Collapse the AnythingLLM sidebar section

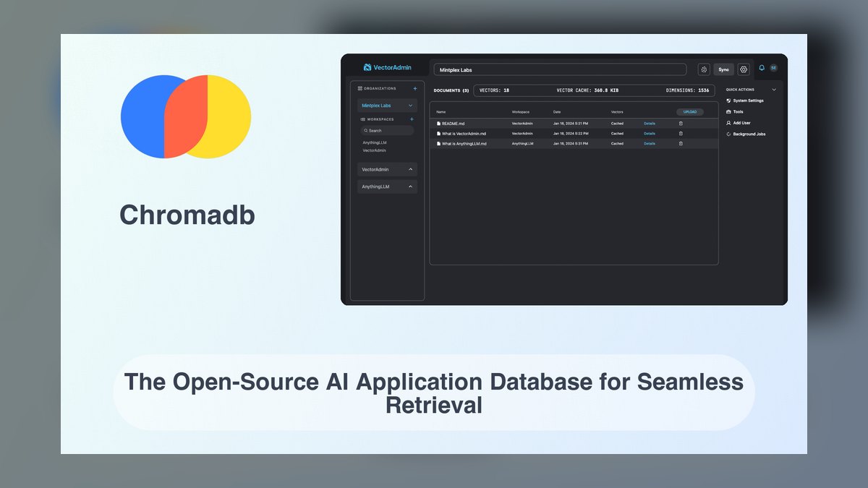click(x=411, y=187)
